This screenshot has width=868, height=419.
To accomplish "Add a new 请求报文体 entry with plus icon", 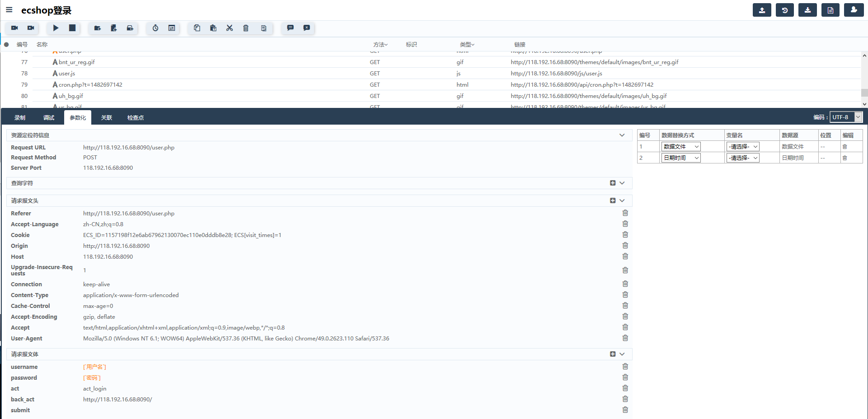I will (613, 354).
